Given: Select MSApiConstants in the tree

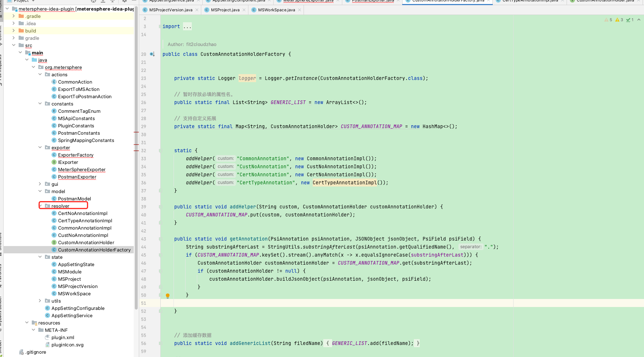Looking at the screenshot, I should (76, 118).
